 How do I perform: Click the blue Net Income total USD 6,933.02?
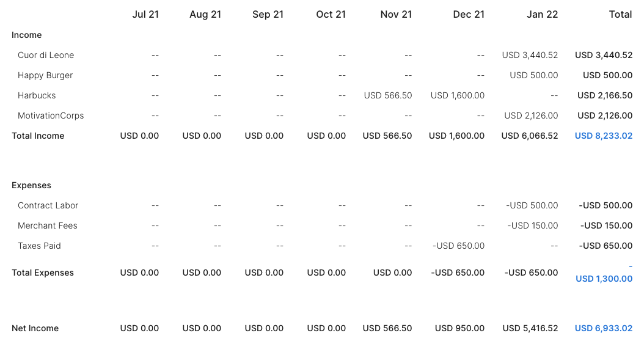point(603,328)
